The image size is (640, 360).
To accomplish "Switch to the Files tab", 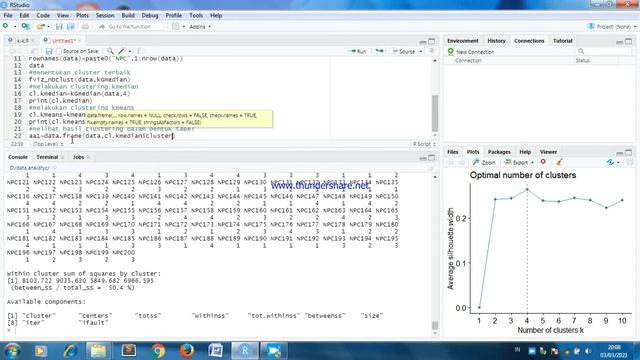I will pos(453,152).
